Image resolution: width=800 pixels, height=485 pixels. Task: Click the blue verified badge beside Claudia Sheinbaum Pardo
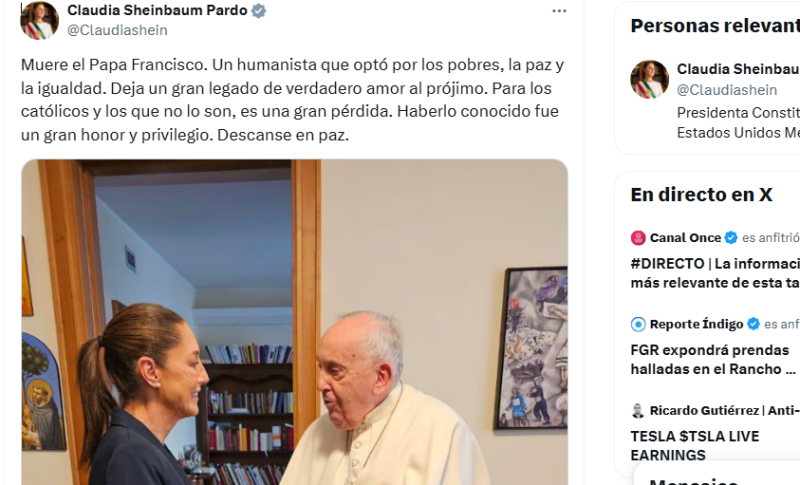coord(259,10)
